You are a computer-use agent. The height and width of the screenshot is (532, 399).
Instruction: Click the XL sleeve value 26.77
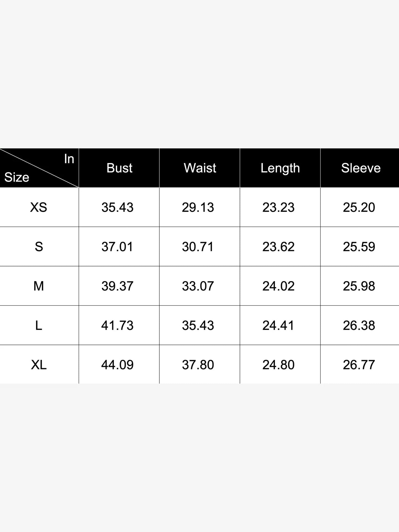pyautogui.click(x=359, y=365)
